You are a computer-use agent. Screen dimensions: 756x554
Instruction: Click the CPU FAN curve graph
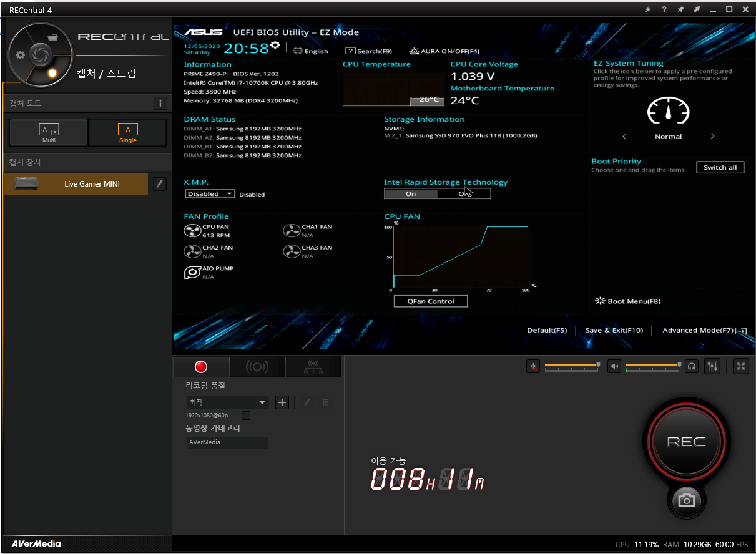pyautogui.click(x=461, y=256)
